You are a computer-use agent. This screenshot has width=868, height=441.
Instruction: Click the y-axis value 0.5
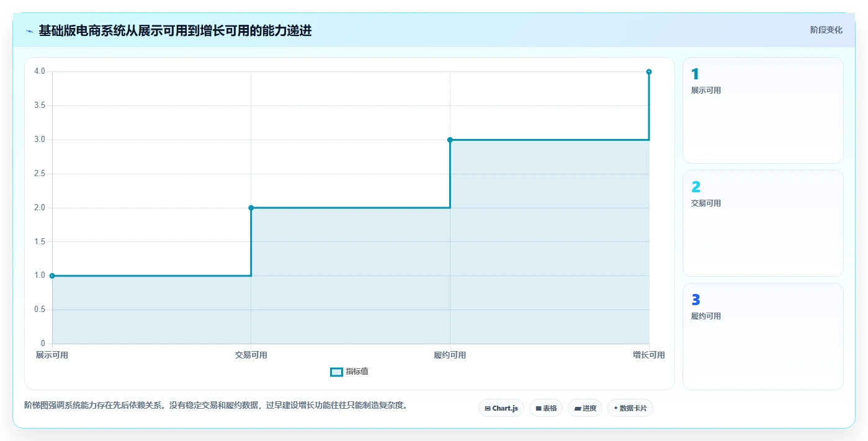pyautogui.click(x=40, y=310)
